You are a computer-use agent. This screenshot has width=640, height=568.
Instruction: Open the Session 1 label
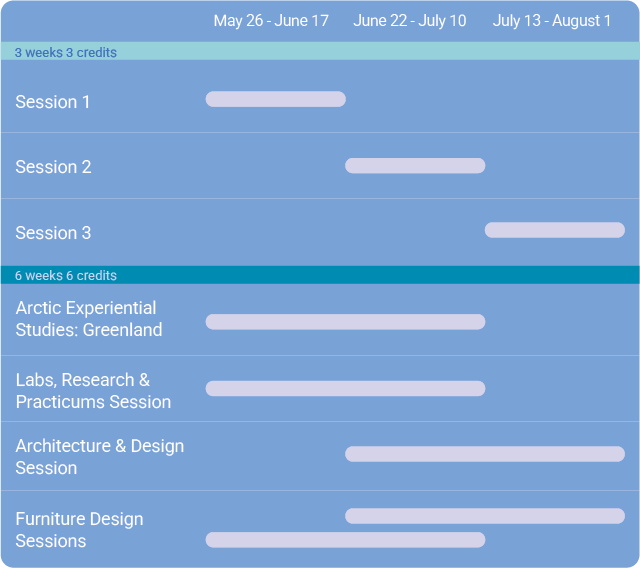point(53,102)
